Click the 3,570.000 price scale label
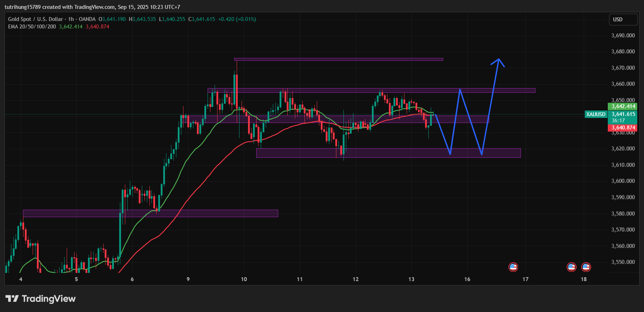644x312 pixels. 623,230
